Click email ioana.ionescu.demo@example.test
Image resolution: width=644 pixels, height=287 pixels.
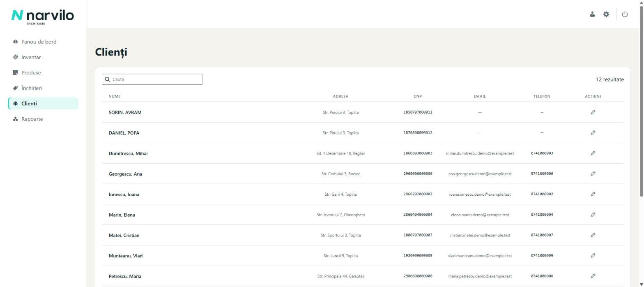click(480, 194)
